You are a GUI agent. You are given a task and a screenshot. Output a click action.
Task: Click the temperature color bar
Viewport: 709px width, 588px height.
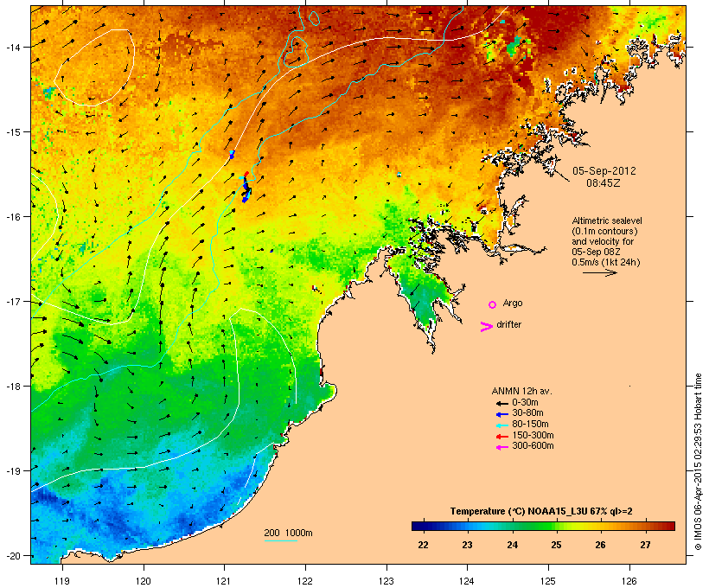point(543,526)
